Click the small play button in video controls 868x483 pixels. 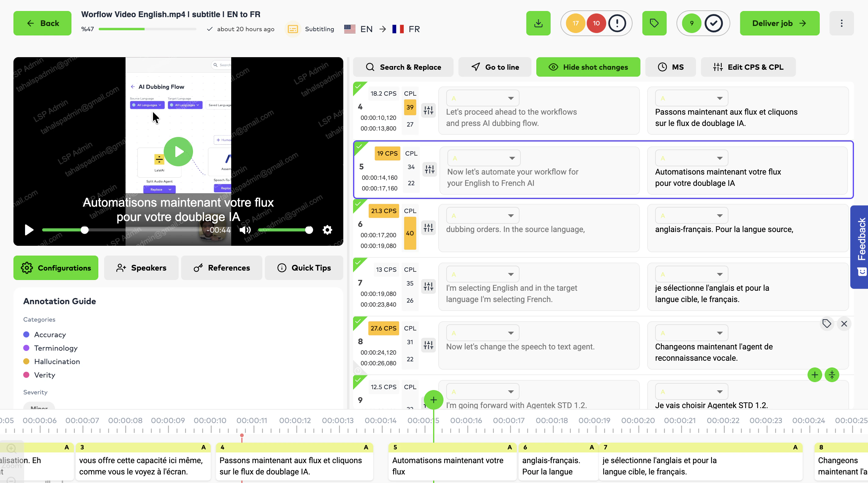29,230
